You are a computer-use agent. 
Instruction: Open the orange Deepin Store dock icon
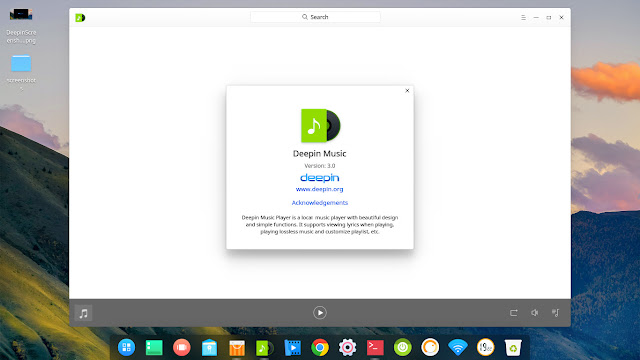[237, 348]
